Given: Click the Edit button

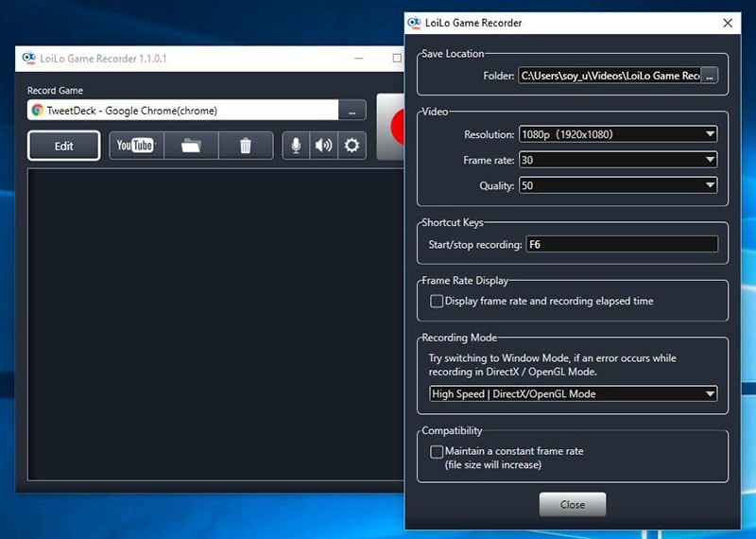Looking at the screenshot, I should point(63,146).
